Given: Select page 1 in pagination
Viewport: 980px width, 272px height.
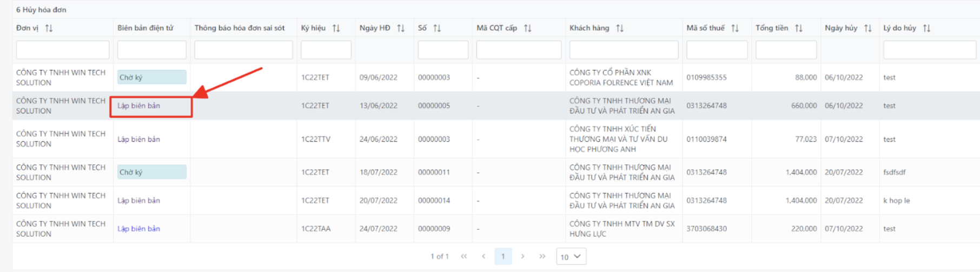Looking at the screenshot, I should point(503,256).
